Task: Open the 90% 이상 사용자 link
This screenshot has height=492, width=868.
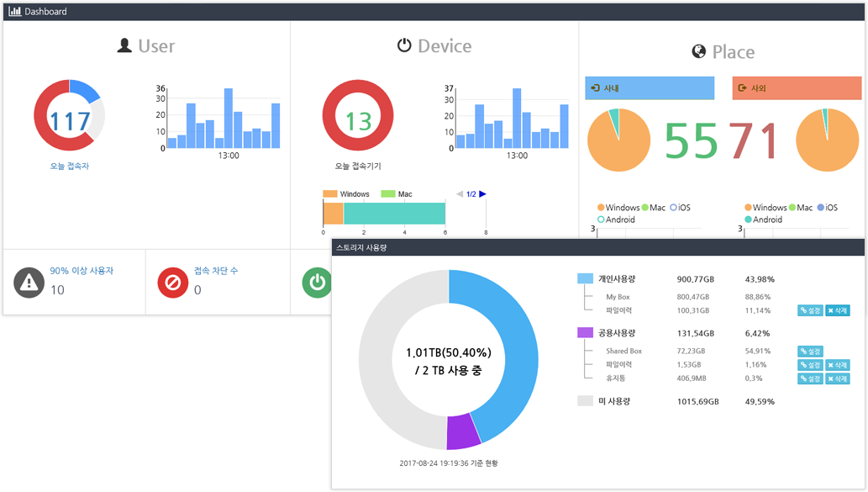Action: [x=82, y=271]
